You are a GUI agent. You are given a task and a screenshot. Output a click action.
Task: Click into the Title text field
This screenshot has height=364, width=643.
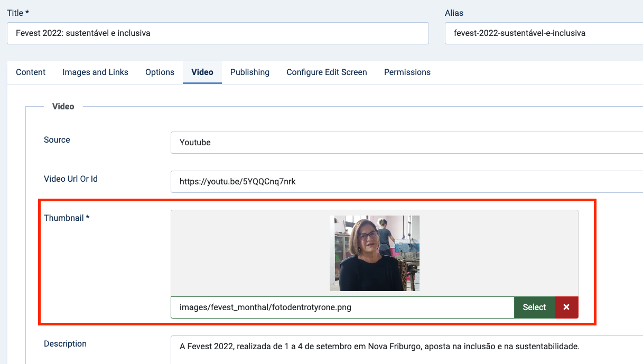tap(218, 33)
